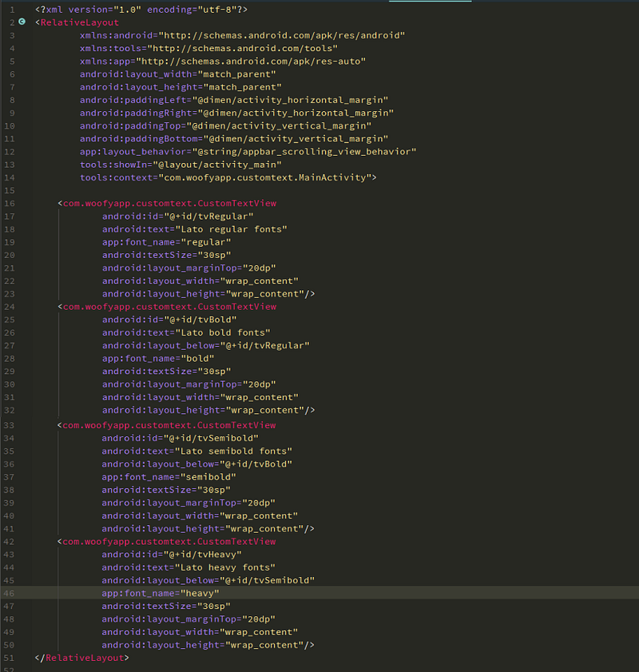Click the xmlns:android attribute on line 3

click(242, 35)
